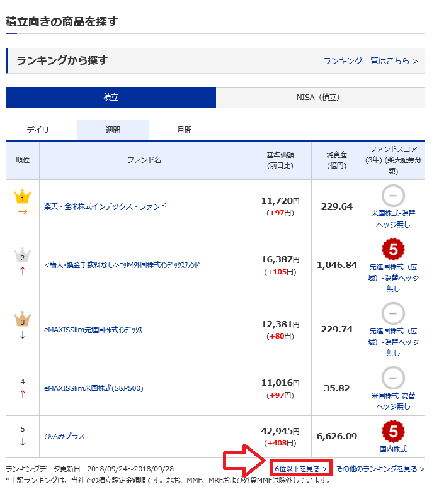The width and height of the screenshot is (439, 504).
Task: Open eMAXISSlim先進国株式インデックス fund link
Action: 93,330
